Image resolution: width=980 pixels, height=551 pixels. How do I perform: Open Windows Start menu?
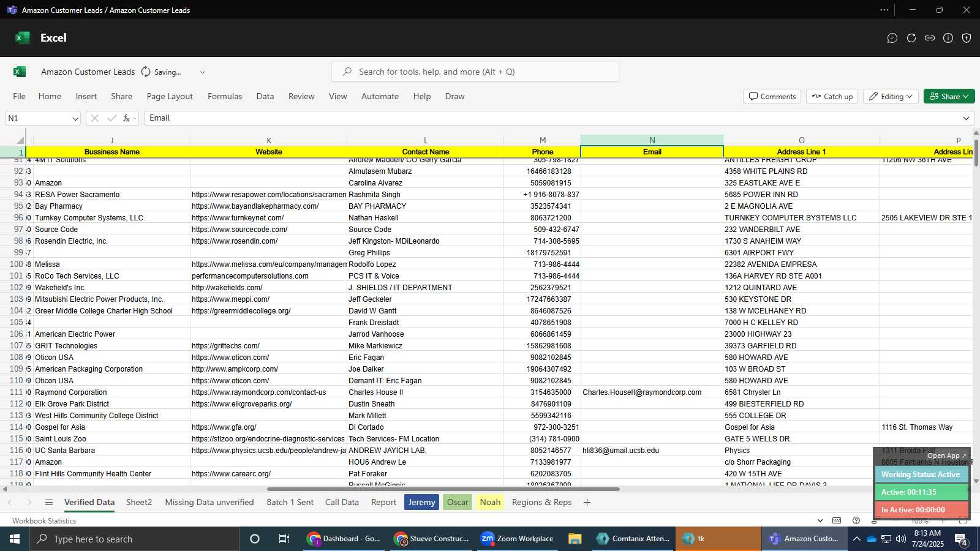point(14,539)
